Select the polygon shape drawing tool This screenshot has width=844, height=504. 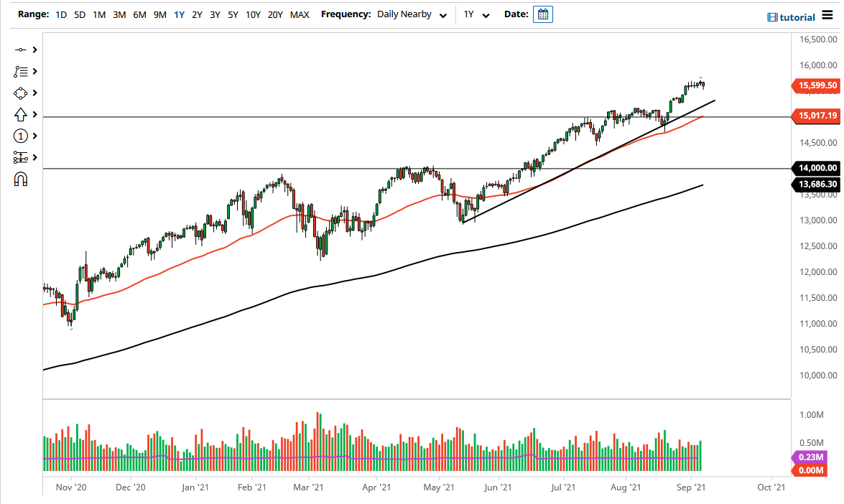point(20,93)
